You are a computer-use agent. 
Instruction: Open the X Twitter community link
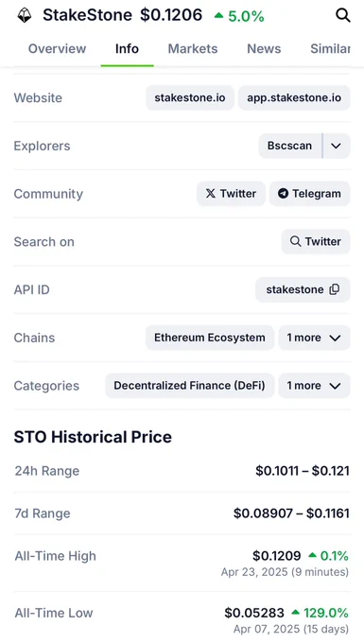point(231,194)
